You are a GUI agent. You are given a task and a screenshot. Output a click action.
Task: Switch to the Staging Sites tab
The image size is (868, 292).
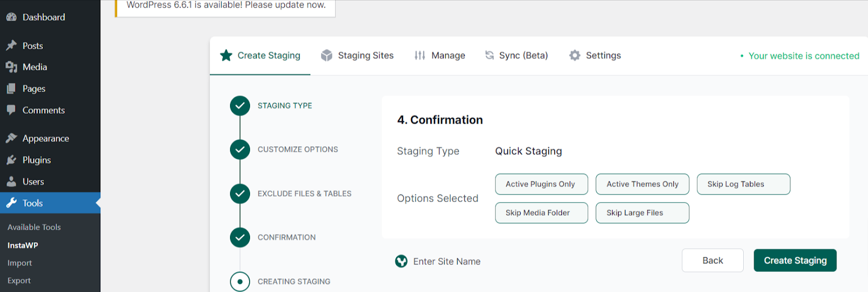click(357, 55)
